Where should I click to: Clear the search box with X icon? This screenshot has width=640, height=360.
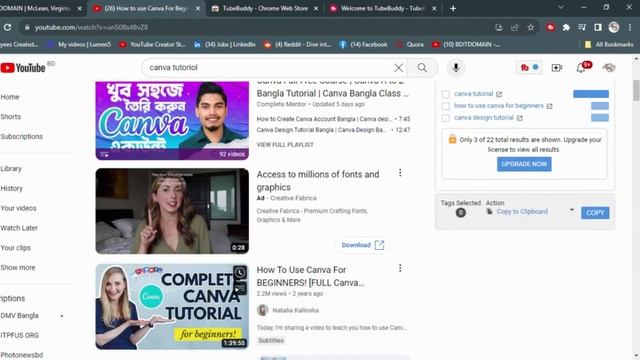tap(398, 68)
